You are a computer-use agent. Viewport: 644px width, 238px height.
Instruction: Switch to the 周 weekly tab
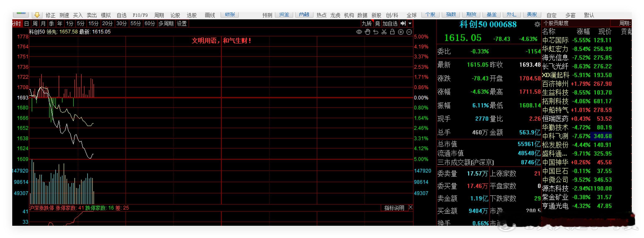[x=35, y=23]
